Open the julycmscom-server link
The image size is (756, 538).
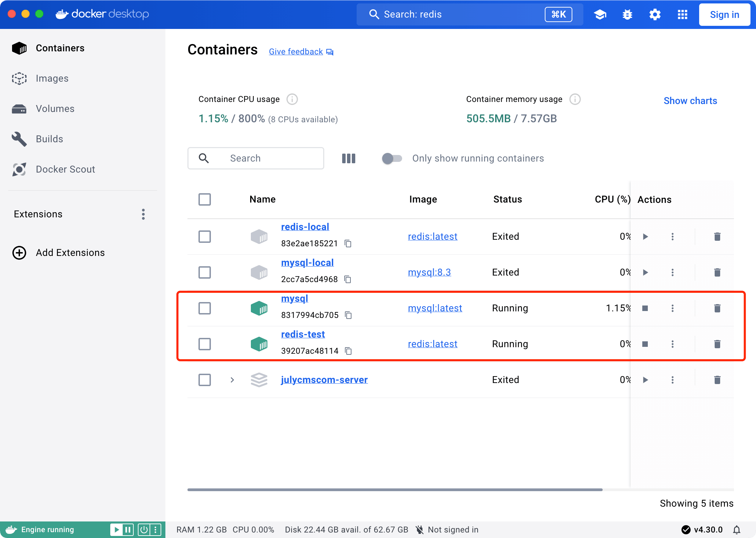point(324,380)
